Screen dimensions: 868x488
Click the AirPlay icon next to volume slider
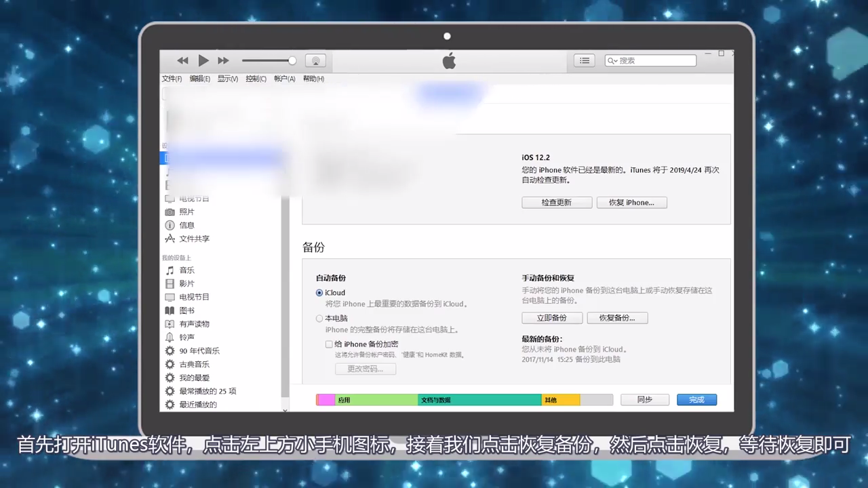315,60
